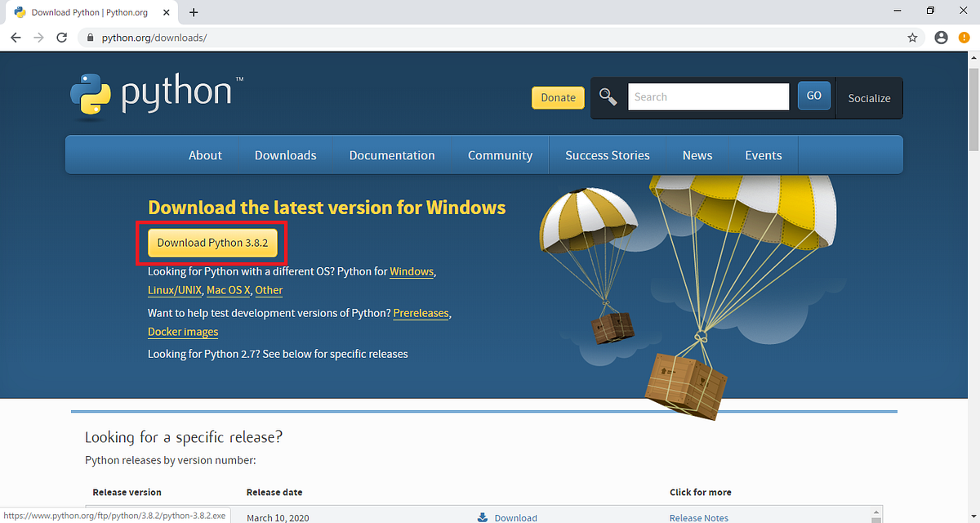The image size is (980, 523).
Task: Bookmark the page via the star icon
Action: (x=912, y=37)
